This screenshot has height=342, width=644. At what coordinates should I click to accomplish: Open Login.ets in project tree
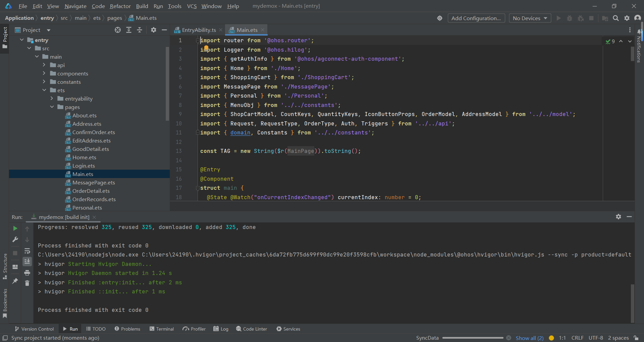(84, 166)
